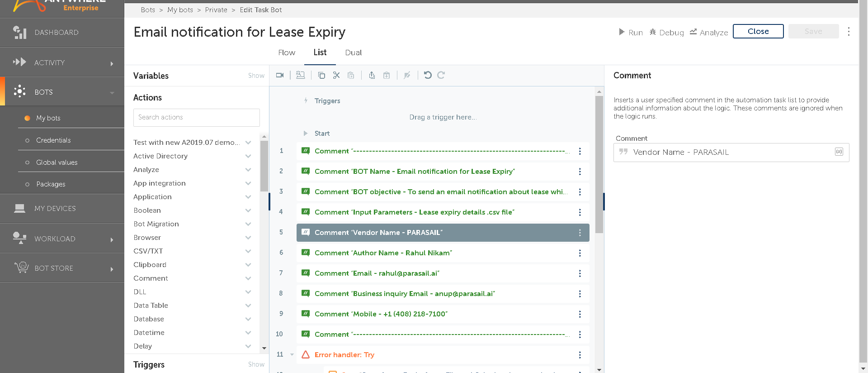This screenshot has width=868, height=373.
Task: Click the variable insert icon in Comment field
Action: click(x=839, y=152)
